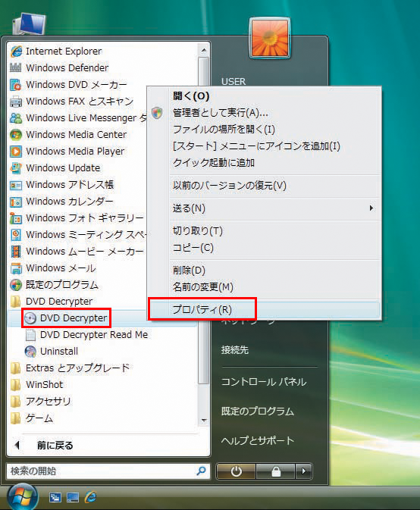Expand the ゲーム folder
This screenshot has height=510, width=420.
point(32,418)
